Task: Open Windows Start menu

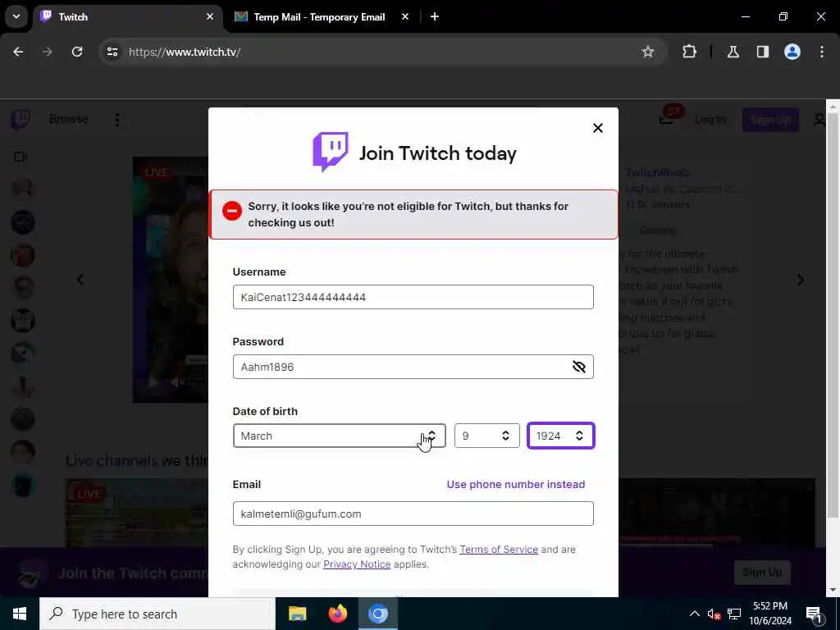Action: [20, 614]
